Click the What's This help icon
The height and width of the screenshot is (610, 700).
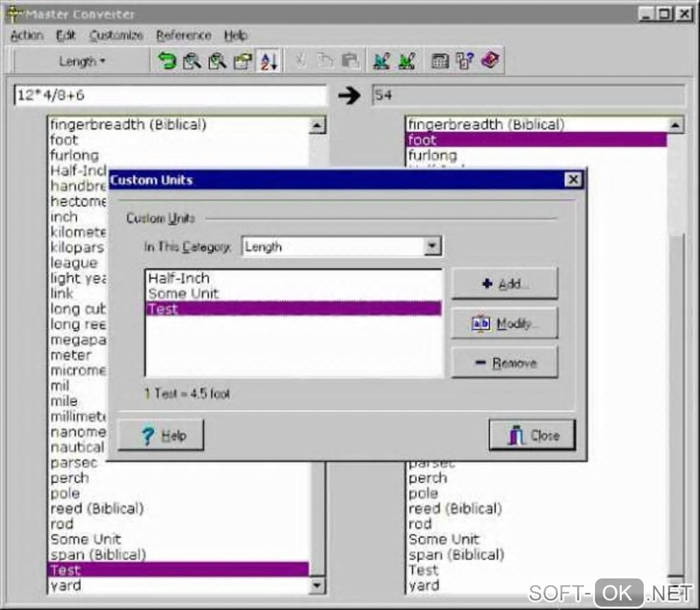point(465,60)
